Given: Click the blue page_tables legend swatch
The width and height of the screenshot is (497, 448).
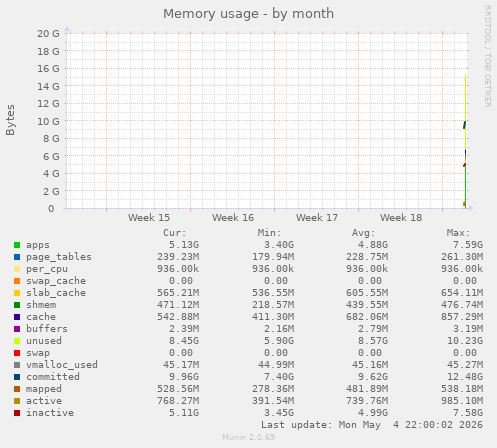Looking at the screenshot, I should 17,257.
